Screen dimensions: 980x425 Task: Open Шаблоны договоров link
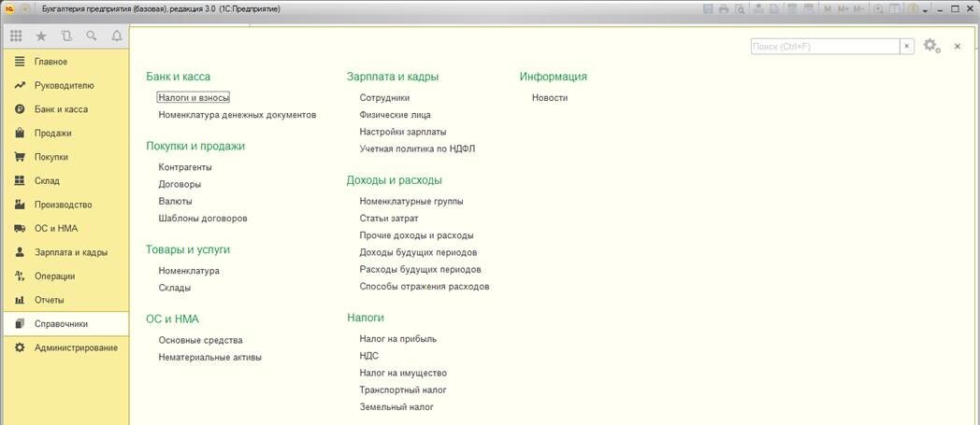pos(203,219)
